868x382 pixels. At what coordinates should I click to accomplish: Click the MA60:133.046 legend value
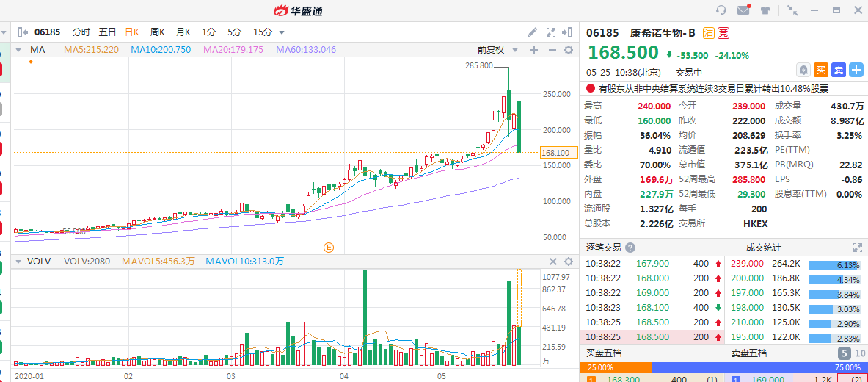(x=306, y=50)
